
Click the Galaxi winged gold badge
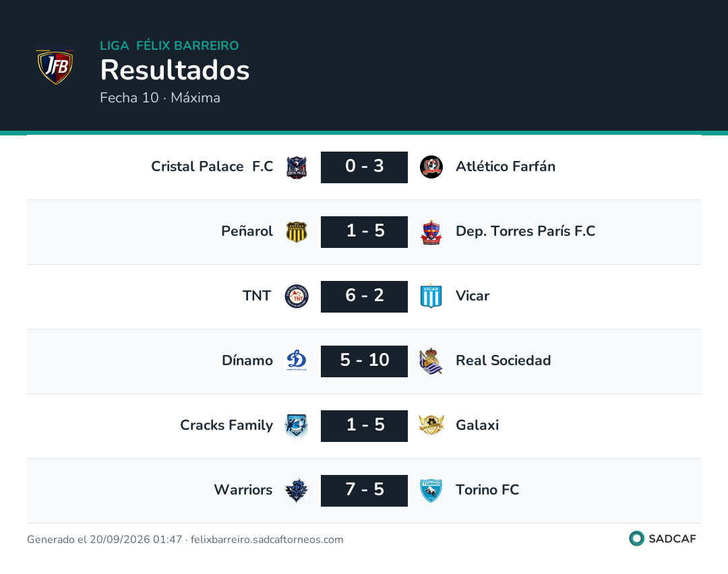tap(431, 425)
